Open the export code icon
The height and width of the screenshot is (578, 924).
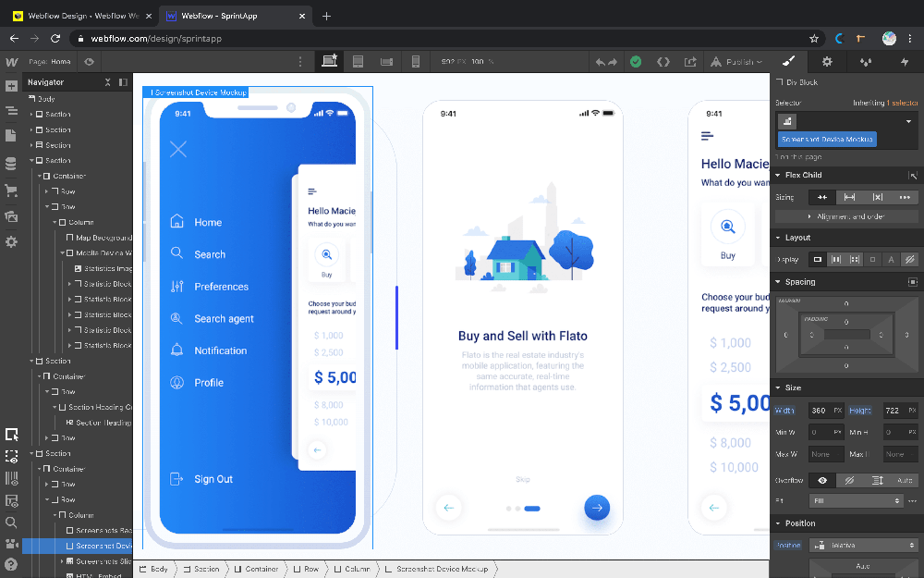663,62
